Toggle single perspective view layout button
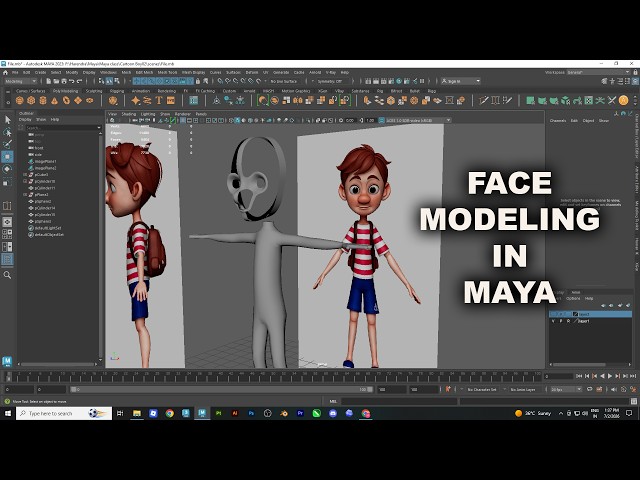Image resolution: width=640 pixels, height=480 pixels. pyautogui.click(x=7, y=222)
